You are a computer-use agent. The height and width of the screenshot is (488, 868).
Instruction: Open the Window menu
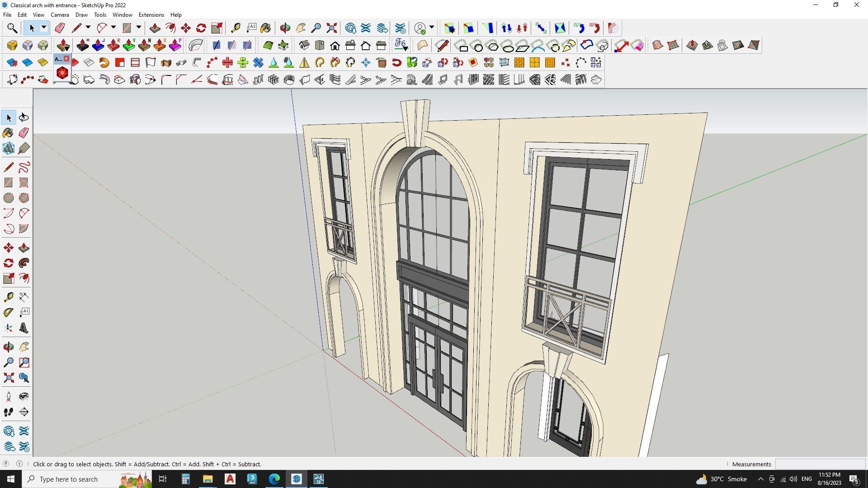(122, 15)
